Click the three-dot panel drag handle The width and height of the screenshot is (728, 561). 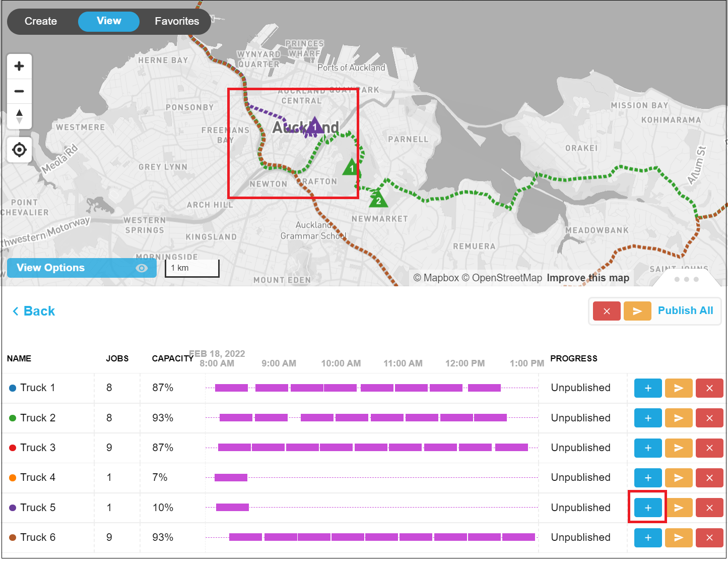pyautogui.click(x=686, y=279)
